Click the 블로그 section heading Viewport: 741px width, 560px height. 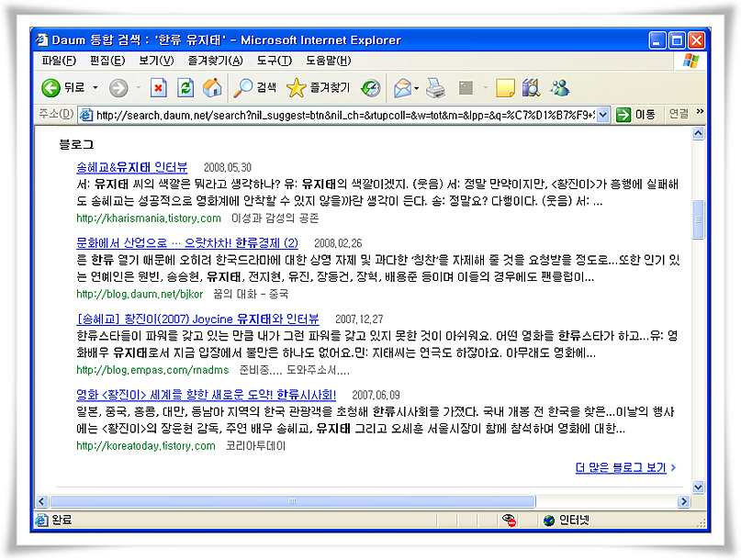[76, 145]
